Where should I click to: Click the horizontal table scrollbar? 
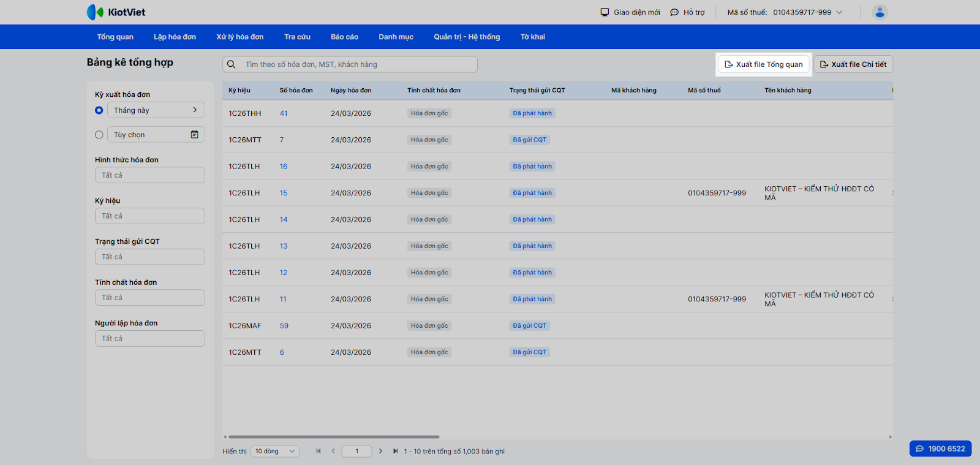(334, 437)
